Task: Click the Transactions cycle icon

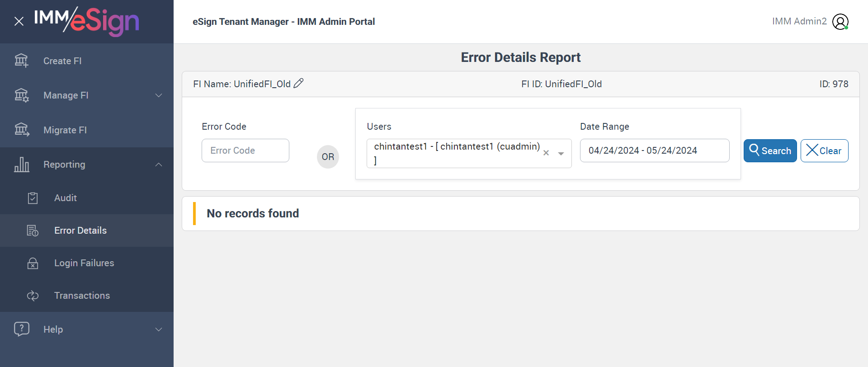Action: (x=33, y=296)
